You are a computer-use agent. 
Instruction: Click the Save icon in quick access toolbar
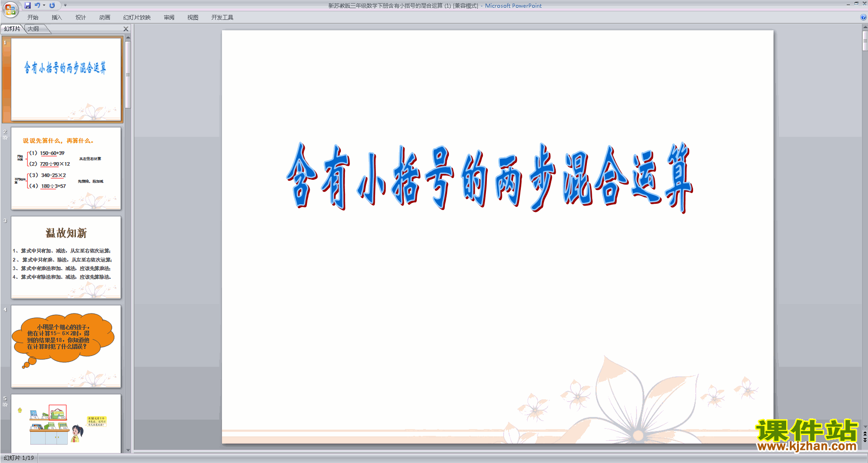(x=28, y=5)
